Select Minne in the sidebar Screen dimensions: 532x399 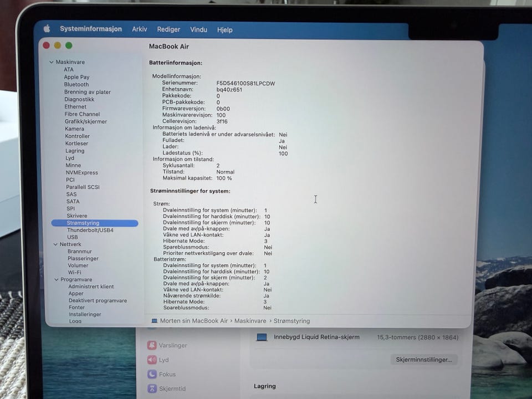(73, 165)
